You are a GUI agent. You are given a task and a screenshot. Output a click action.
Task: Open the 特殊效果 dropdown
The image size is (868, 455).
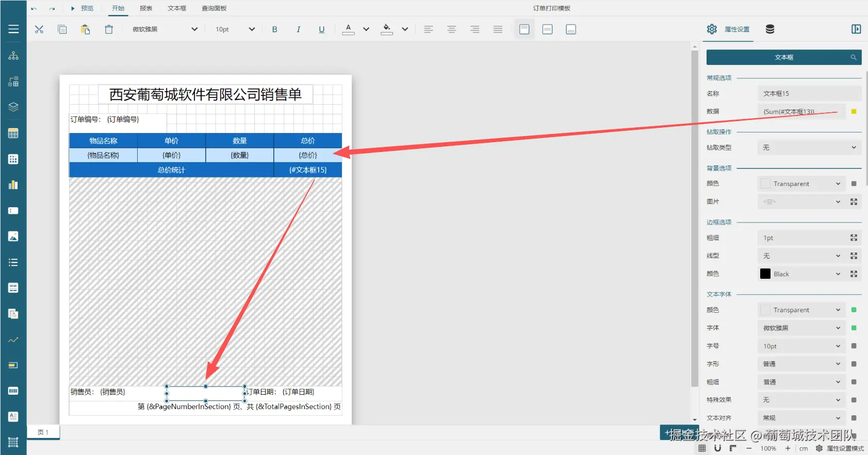tap(801, 399)
